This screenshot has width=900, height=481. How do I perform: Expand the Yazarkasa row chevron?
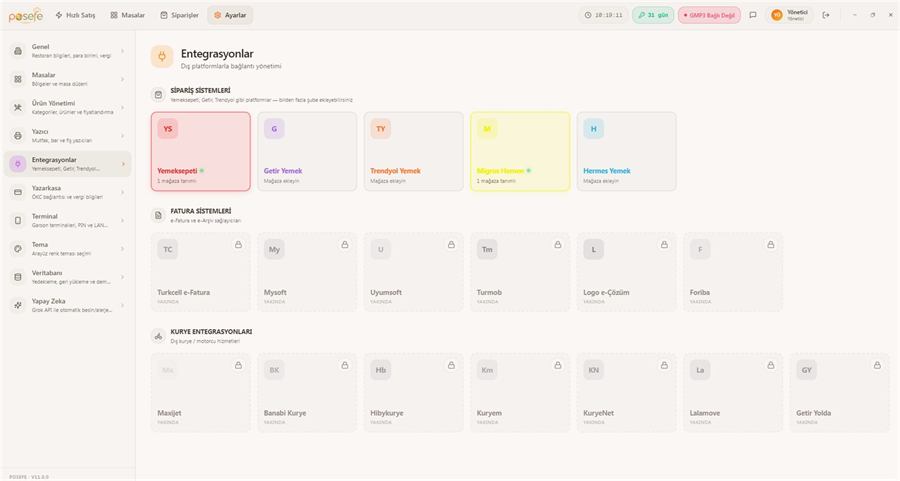122,192
